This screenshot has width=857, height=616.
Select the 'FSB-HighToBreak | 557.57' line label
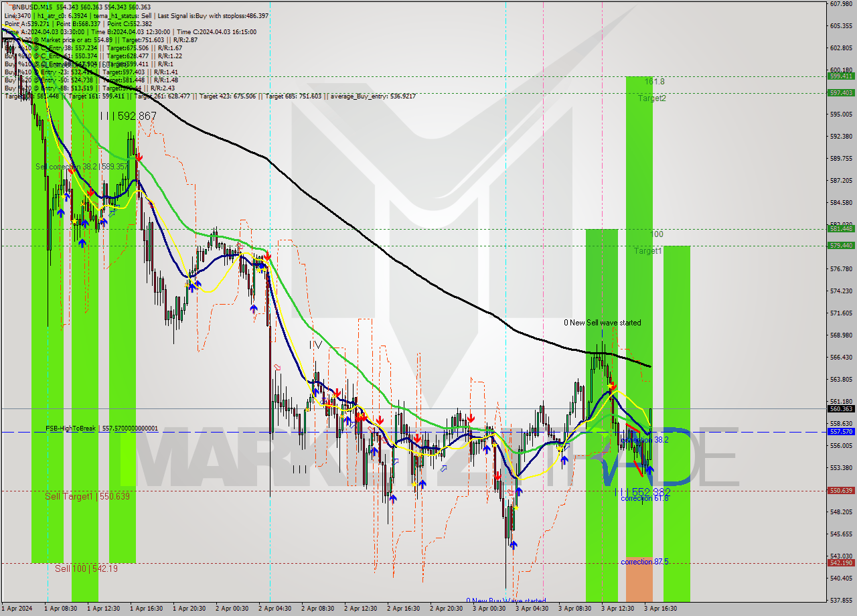(102, 429)
